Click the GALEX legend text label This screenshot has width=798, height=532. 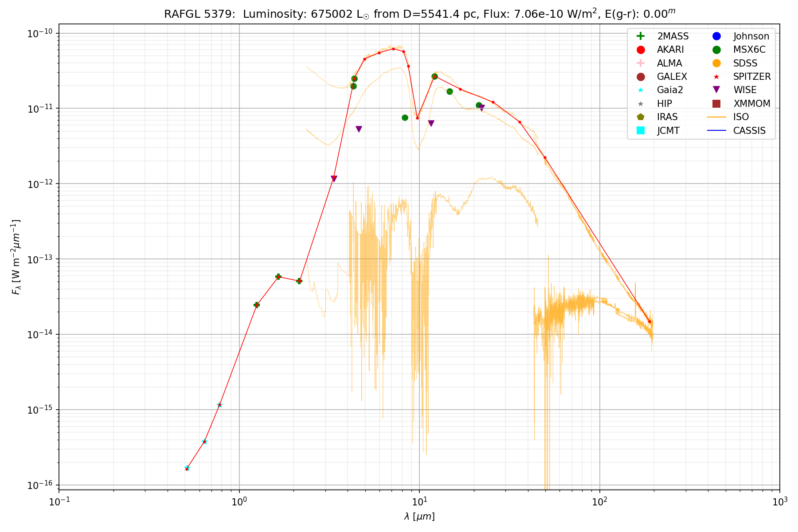672,77
